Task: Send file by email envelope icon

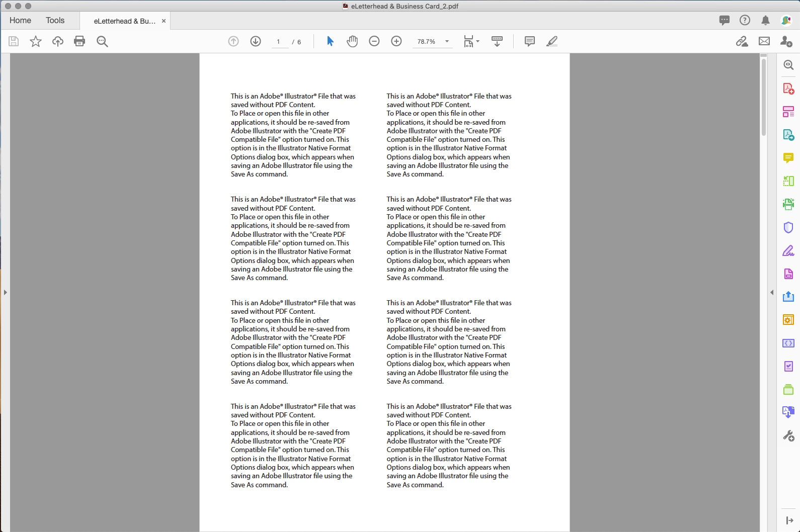Action: 764,41
